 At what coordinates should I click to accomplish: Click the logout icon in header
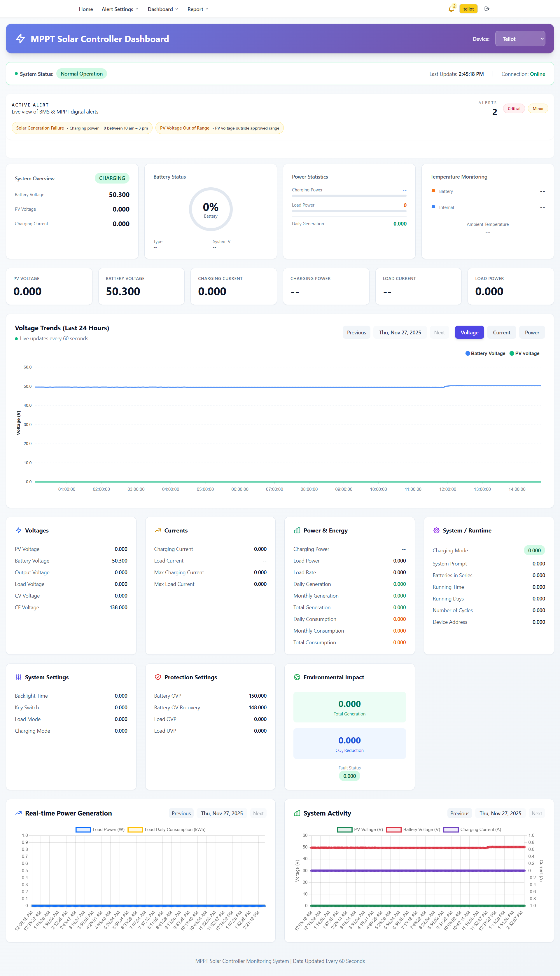487,9
